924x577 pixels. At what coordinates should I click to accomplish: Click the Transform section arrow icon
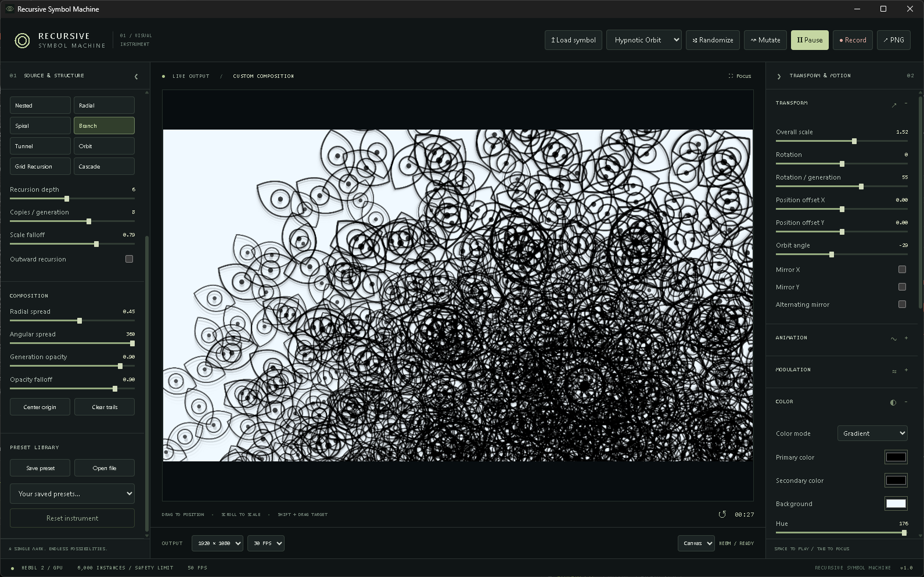tap(894, 105)
